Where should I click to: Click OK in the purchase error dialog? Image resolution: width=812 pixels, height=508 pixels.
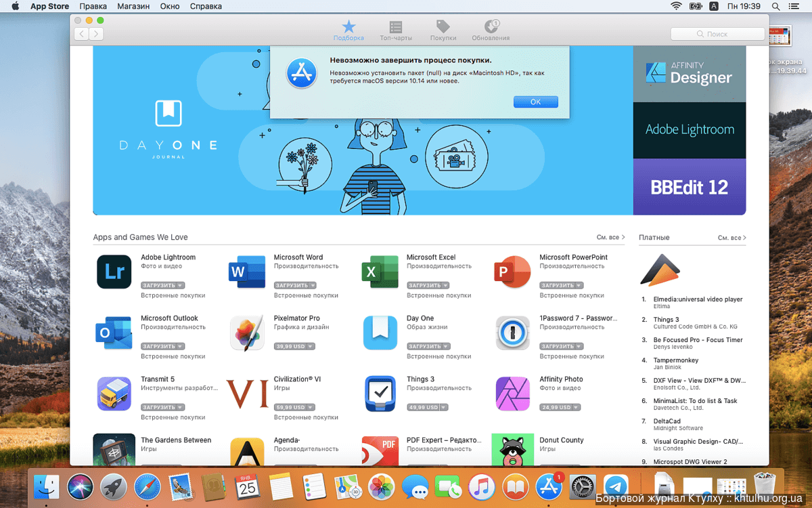click(535, 102)
